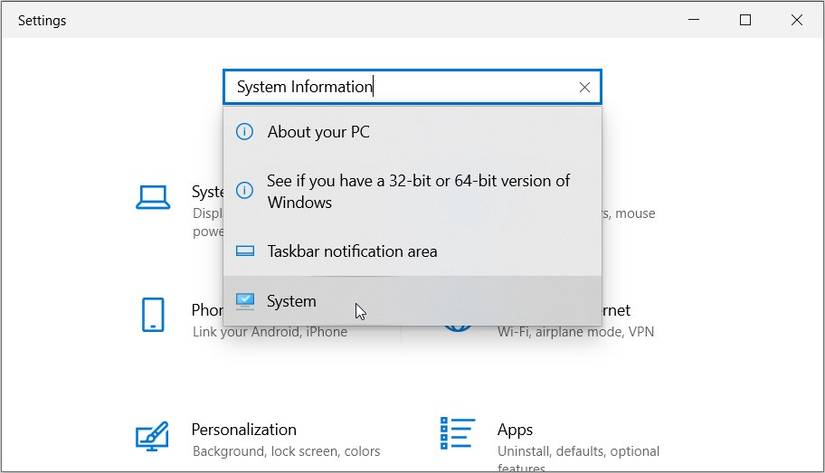The width and height of the screenshot is (825, 473).
Task: Open the Personalization settings label
Action: tap(244, 429)
